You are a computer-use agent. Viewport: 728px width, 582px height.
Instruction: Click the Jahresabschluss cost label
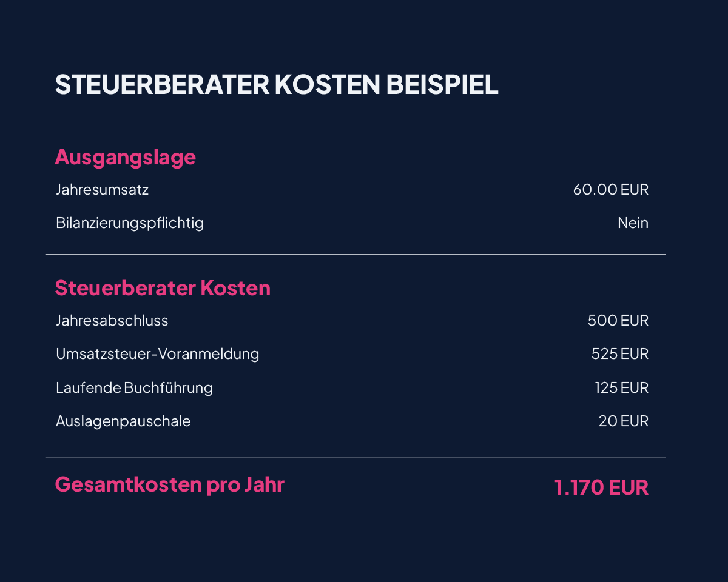(x=112, y=320)
